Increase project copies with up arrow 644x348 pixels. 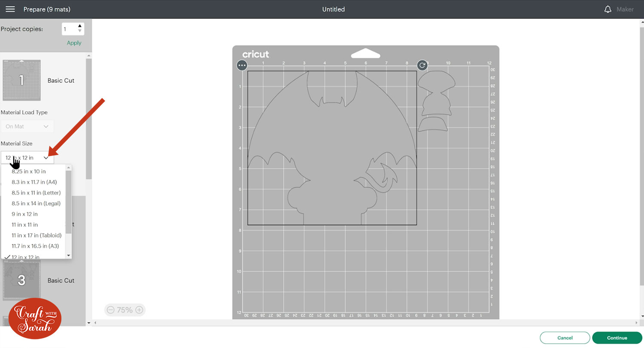(80, 26)
